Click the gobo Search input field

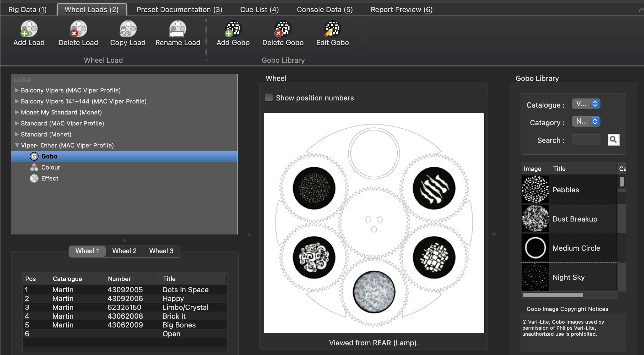point(586,140)
